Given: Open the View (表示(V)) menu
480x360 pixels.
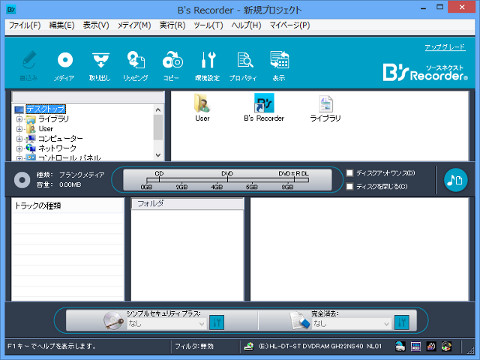Looking at the screenshot, I should tap(96, 25).
